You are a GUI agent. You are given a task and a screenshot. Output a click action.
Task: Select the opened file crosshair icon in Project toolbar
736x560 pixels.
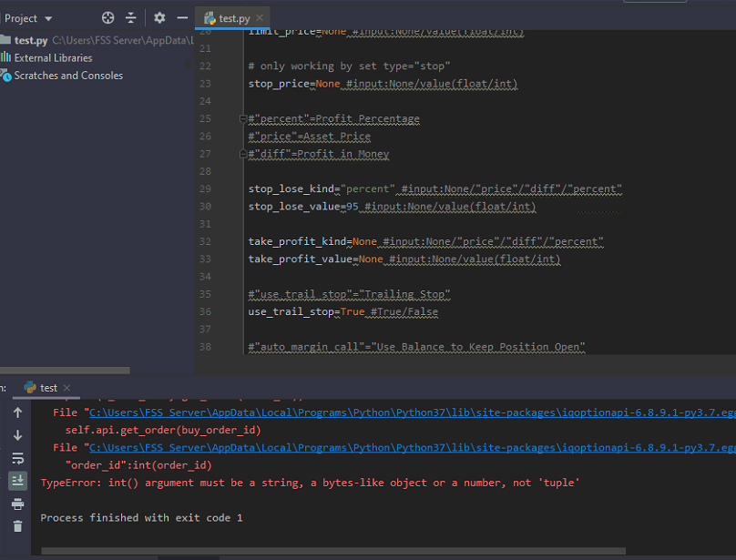tap(107, 16)
